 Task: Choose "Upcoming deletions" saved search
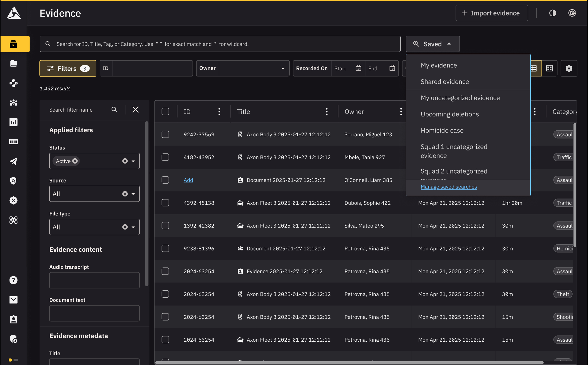click(x=450, y=114)
